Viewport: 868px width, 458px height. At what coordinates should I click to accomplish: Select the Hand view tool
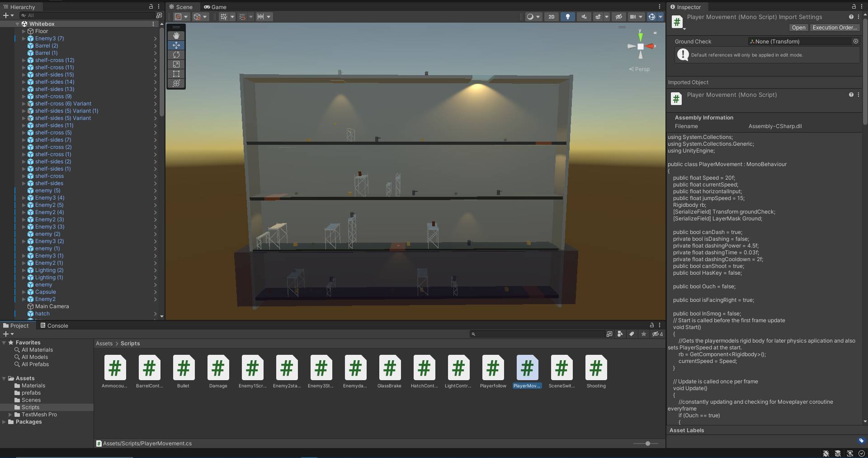[x=176, y=35]
